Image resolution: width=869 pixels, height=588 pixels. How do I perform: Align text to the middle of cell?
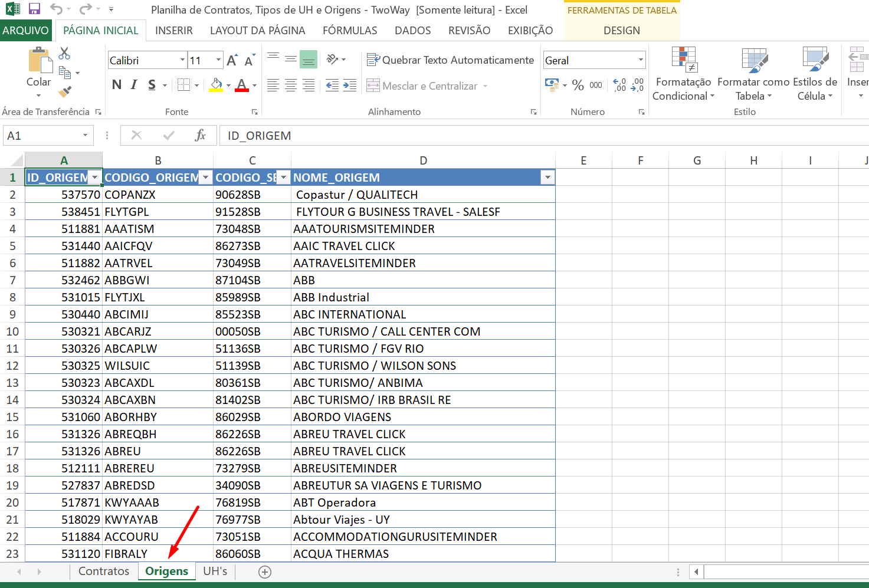pos(291,59)
